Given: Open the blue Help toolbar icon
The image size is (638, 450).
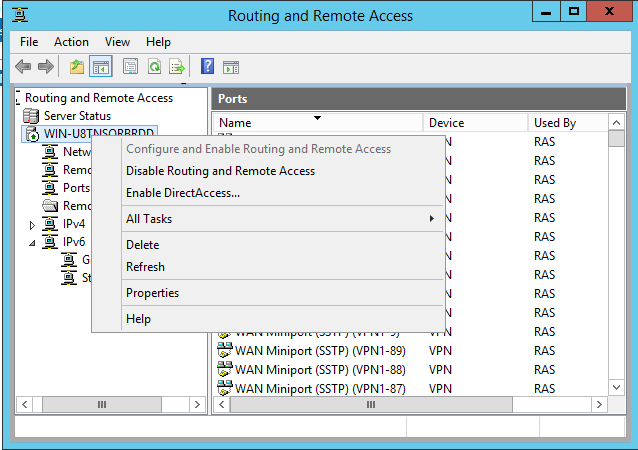Looking at the screenshot, I should point(207,66).
